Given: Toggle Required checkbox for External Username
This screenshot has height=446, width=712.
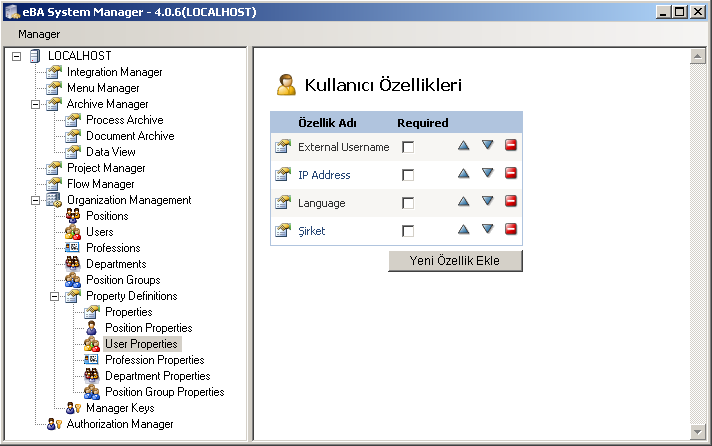Looking at the screenshot, I should (x=408, y=147).
